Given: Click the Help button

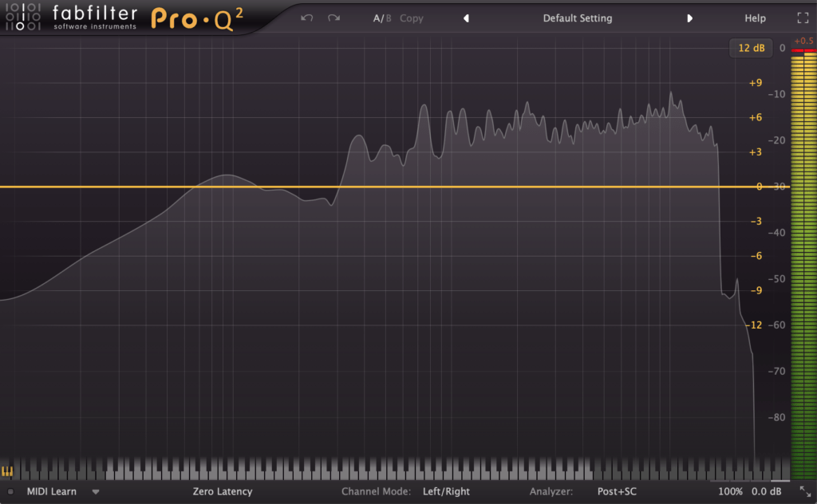Looking at the screenshot, I should [755, 18].
